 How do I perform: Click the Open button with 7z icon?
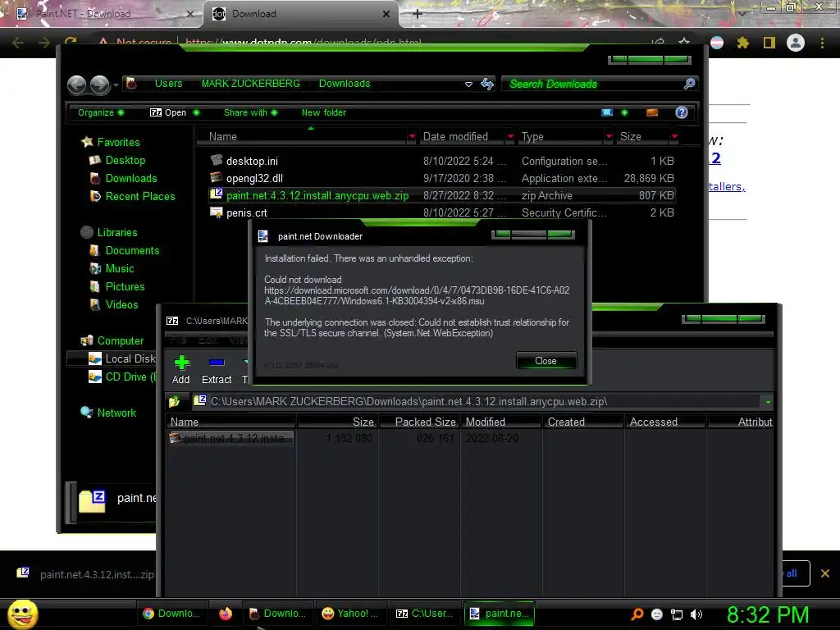(167, 112)
